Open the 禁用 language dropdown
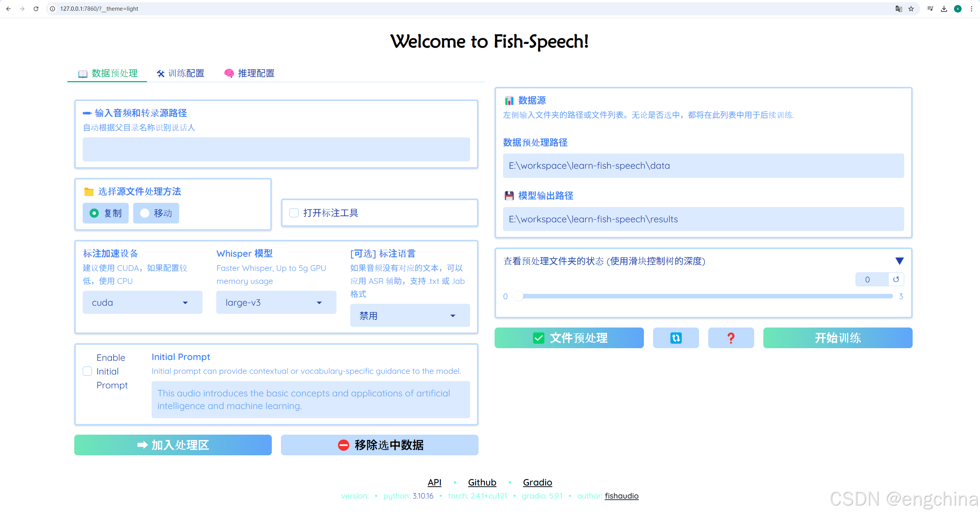This screenshot has width=980, height=515. coord(410,316)
